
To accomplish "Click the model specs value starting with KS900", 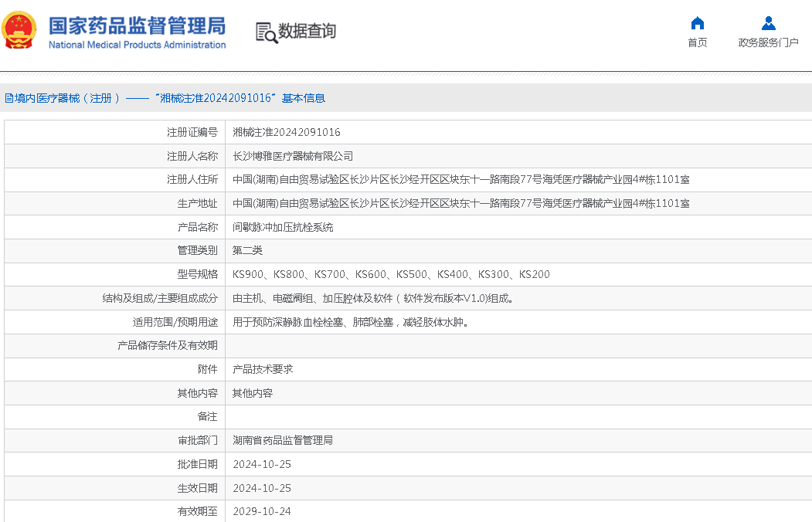I will pyautogui.click(x=391, y=274).
